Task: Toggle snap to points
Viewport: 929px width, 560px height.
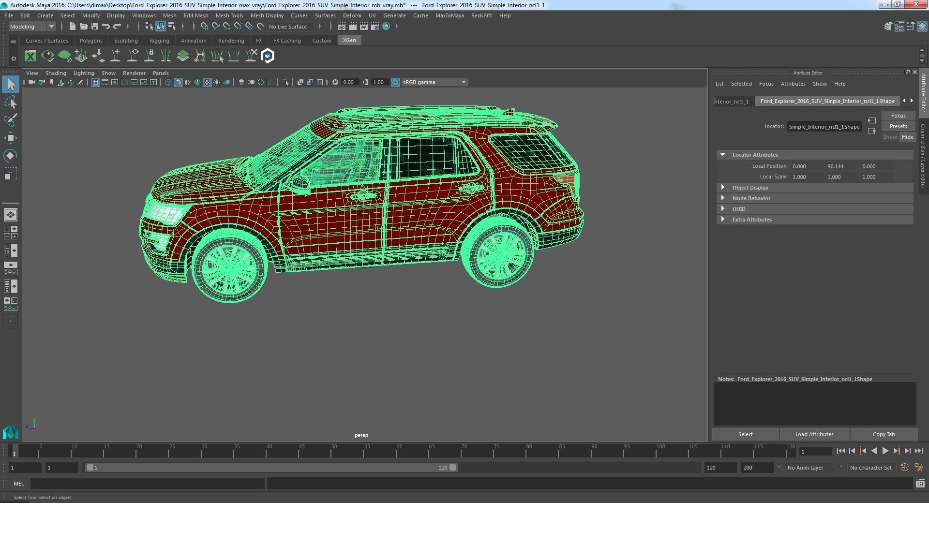Action: [226, 27]
